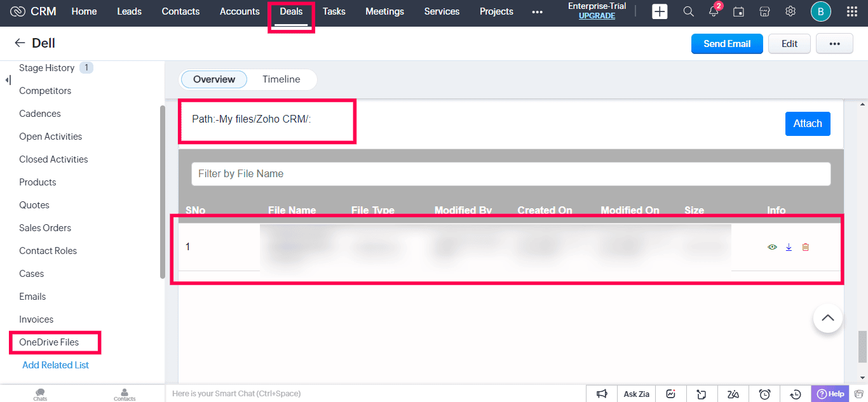
Task: Click the UPGRADE link
Action: tap(597, 16)
